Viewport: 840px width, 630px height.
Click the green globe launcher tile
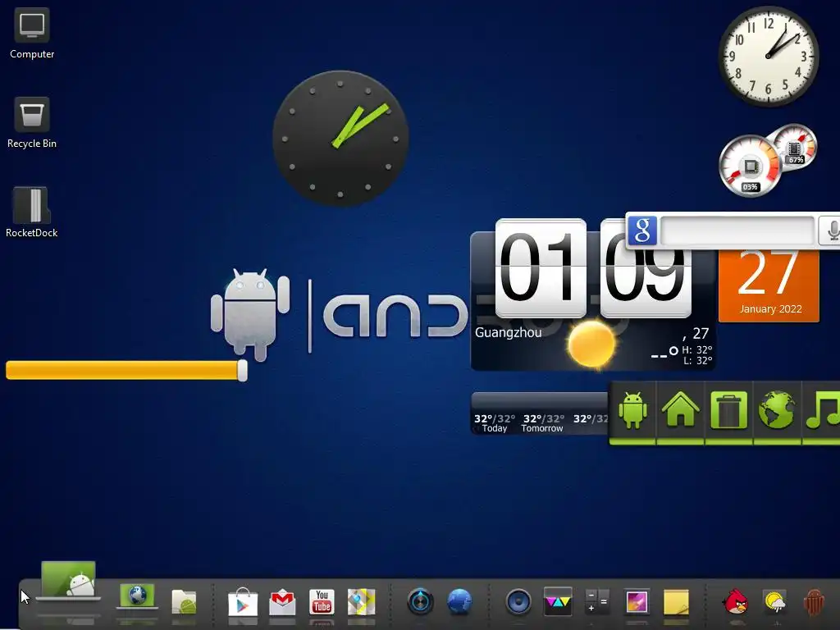[777, 412]
